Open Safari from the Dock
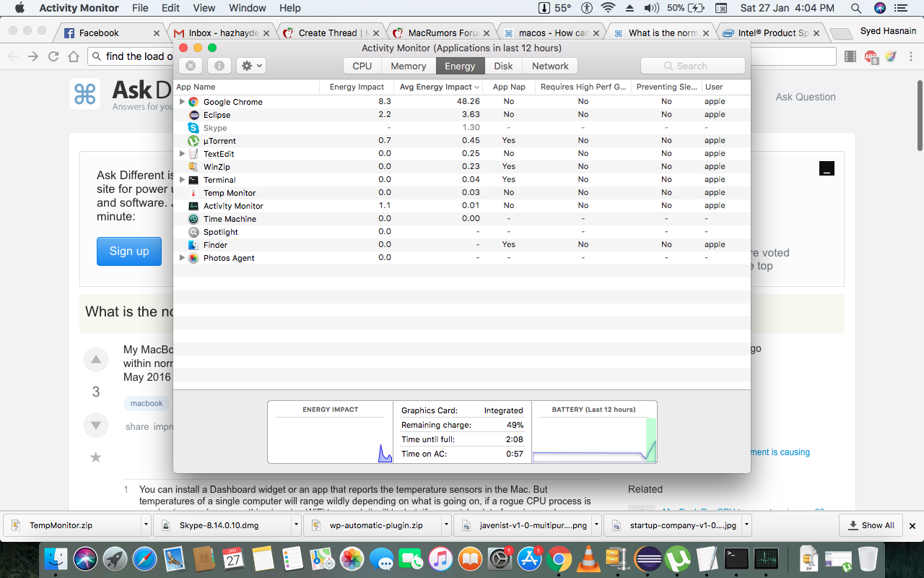The image size is (924, 578). tap(144, 558)
